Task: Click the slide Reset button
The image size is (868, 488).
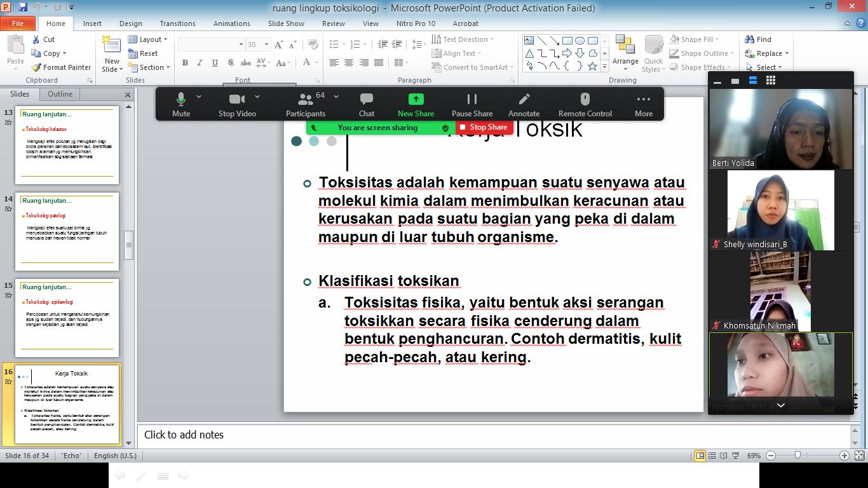Action: (144, 53)
